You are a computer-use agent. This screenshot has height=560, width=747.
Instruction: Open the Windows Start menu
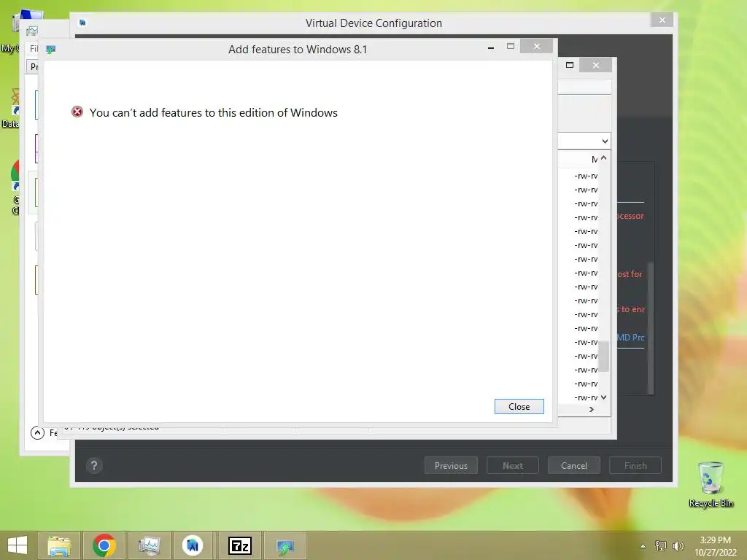pos(18,545)
